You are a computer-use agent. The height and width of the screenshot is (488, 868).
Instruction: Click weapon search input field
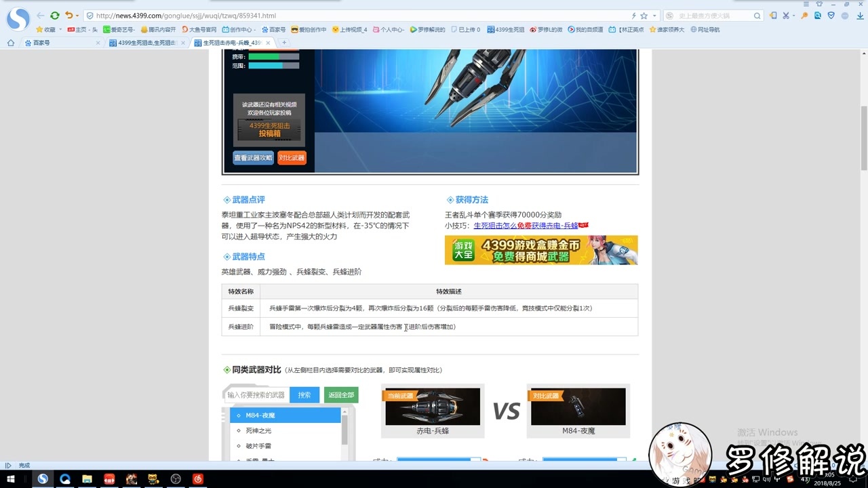point(256,395)
